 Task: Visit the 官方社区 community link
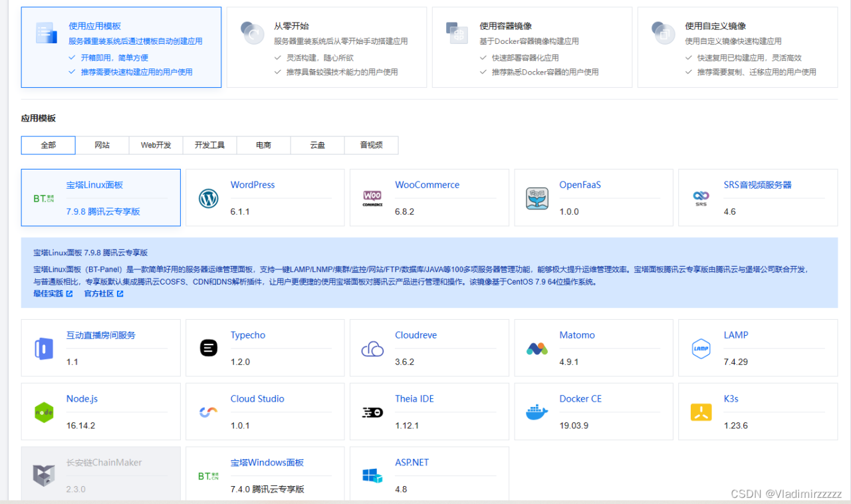tap(100, 293)
